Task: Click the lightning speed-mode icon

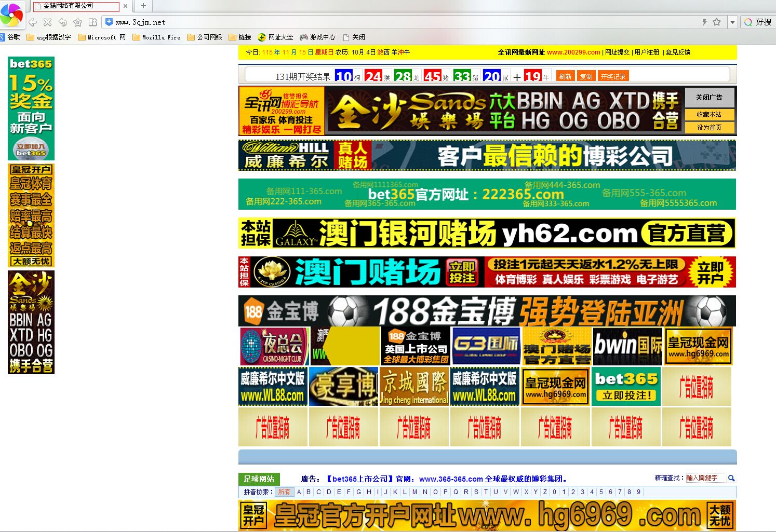Action: [704, 22]
